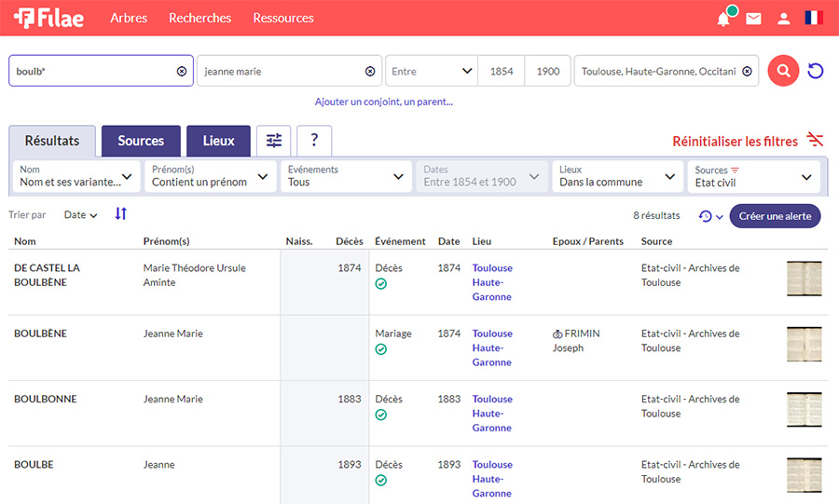Expand the 'Entre' date range dropdown
This screenshot has width=839, height=504.
pos(431,71)
